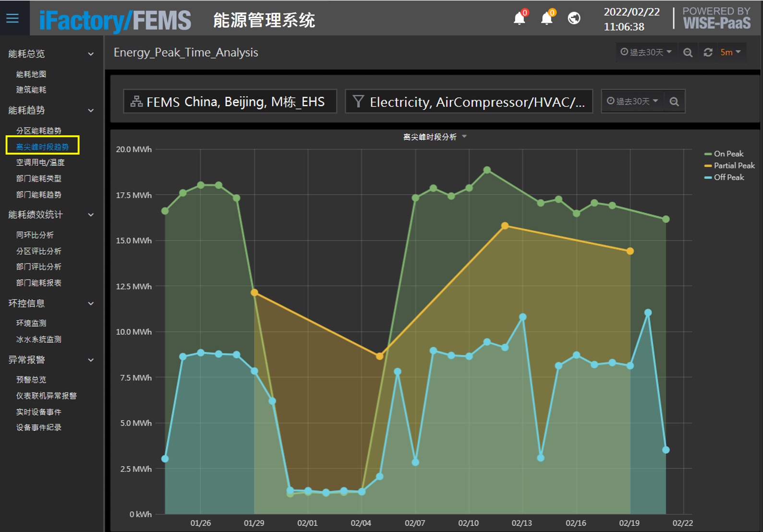Click the last Off Peak data point

click(666, 450)
